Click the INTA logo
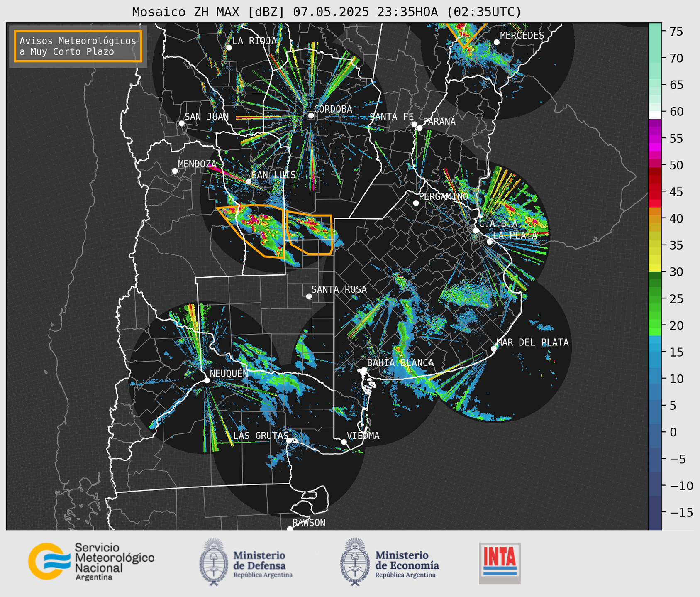 (x=500, y=563)
